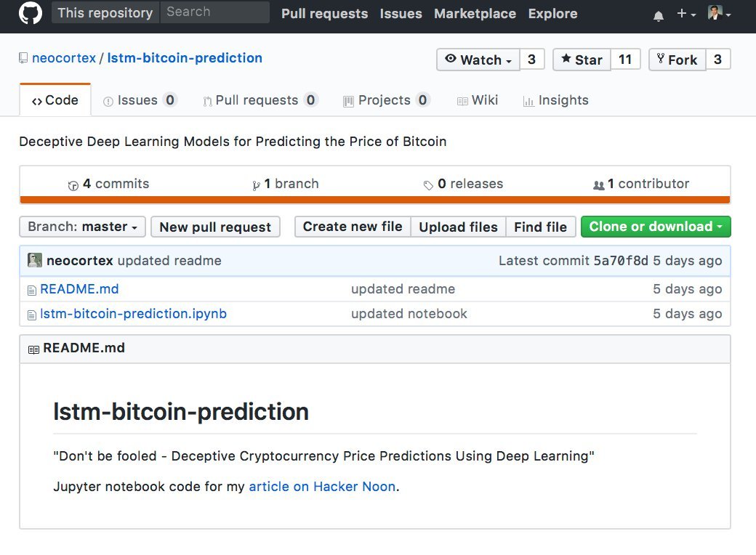Click the commits history clock icon

73,185
